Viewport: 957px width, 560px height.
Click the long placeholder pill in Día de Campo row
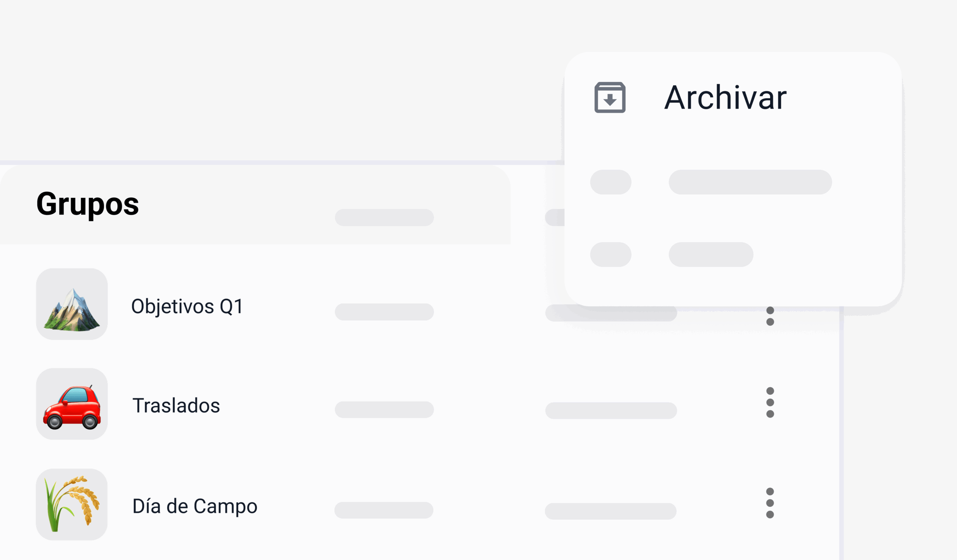611,511
